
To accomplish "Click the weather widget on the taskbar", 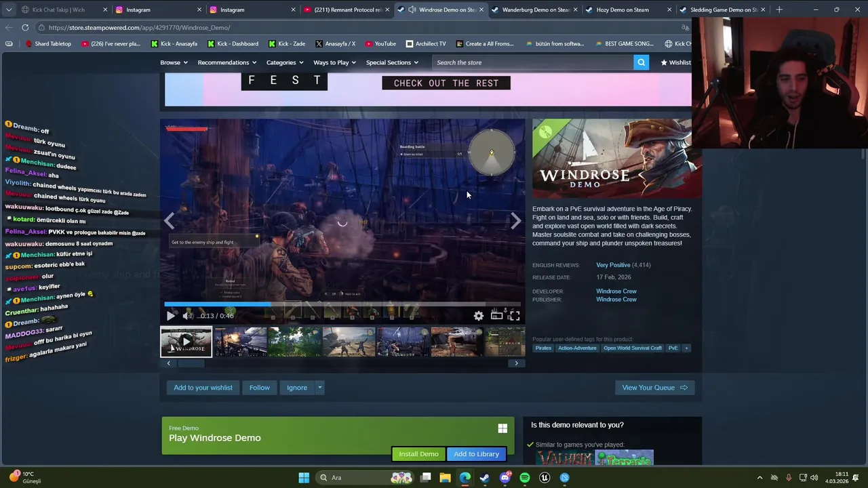I will coord(24,477).
